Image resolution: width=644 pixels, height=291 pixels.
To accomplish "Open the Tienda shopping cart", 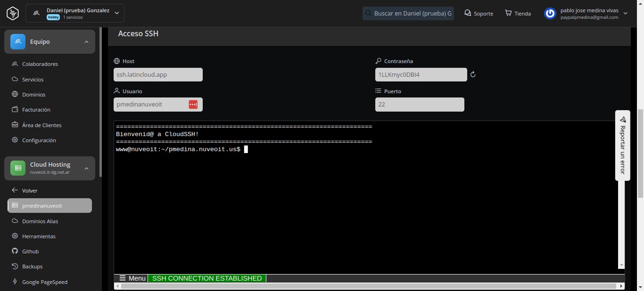I will coord(518,13).
